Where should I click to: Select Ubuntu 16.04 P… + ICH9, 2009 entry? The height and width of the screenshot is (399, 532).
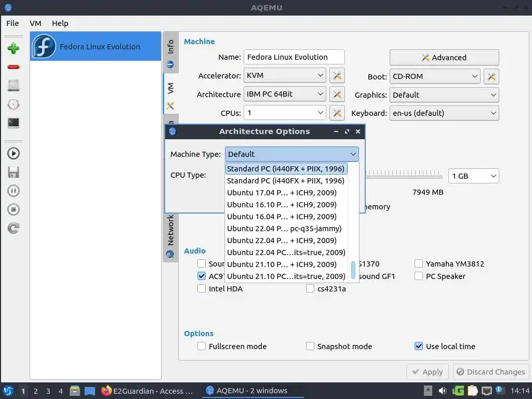point(286,217)
